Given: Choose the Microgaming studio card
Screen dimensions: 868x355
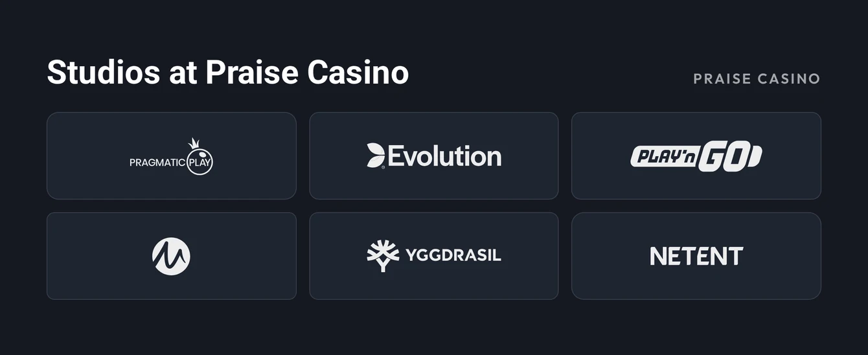Looking at the screenshot, I should 172,256.
